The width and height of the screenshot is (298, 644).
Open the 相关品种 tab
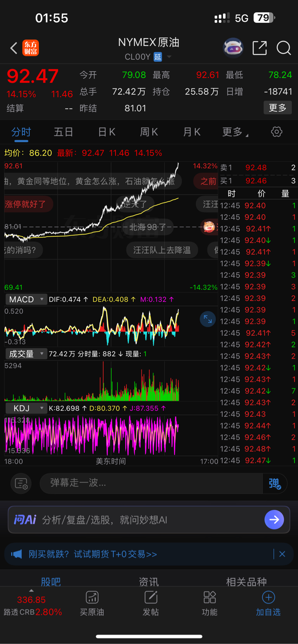pyautogui.click(x=246, y=581)
